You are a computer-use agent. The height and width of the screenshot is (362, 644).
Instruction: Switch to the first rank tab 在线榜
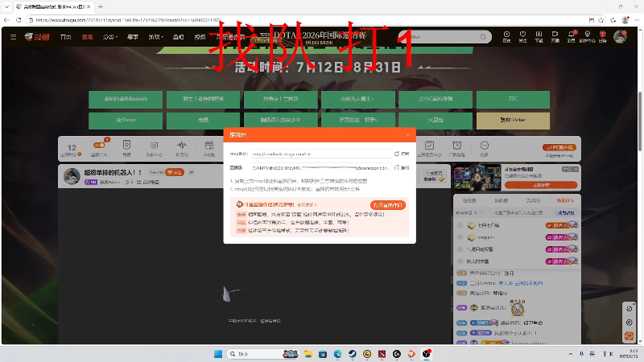469,200
